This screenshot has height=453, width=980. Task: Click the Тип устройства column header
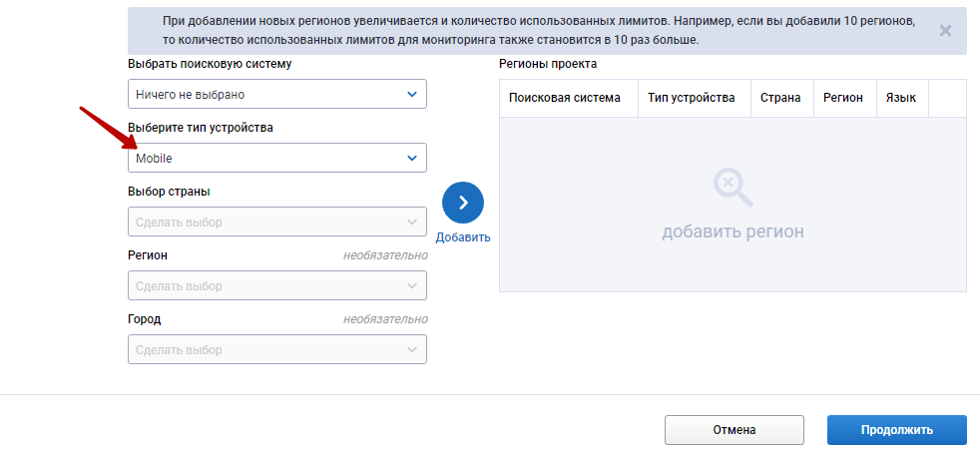tap(691, 98)
